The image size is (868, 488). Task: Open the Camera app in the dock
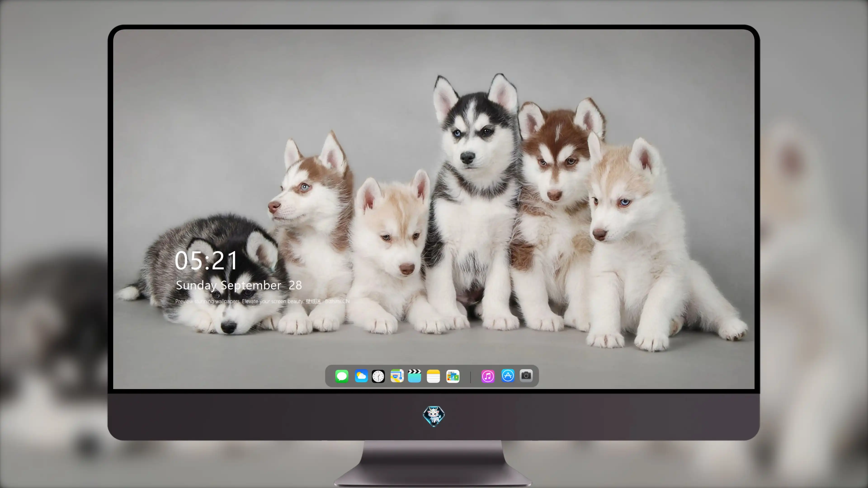[526, 375]
